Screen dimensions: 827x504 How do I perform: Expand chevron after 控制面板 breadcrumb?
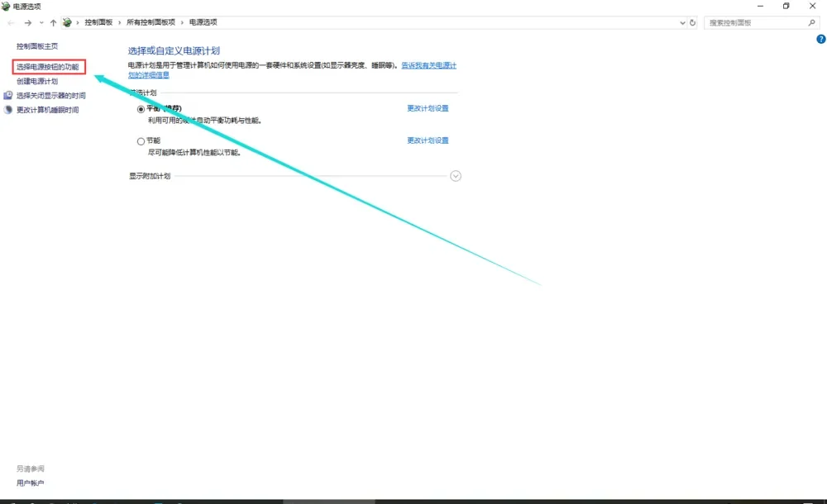pyautogui.click(x=120, y=22)
